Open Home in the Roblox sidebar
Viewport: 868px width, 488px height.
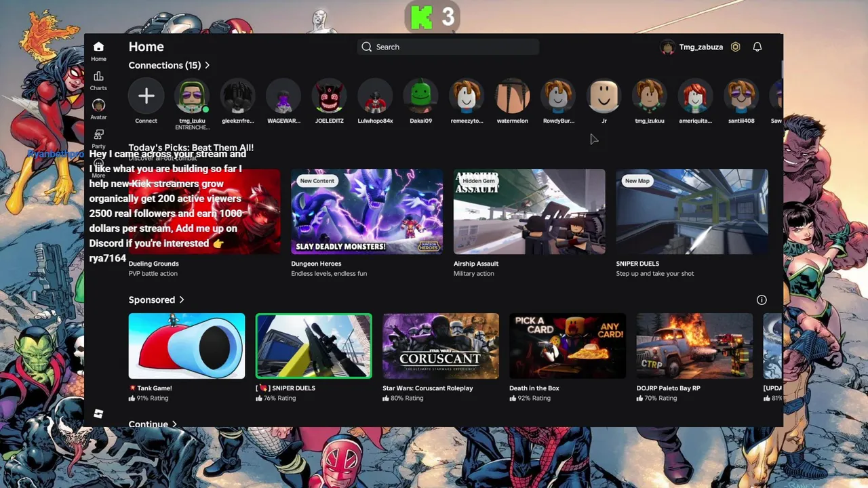[x=98, y=51]
